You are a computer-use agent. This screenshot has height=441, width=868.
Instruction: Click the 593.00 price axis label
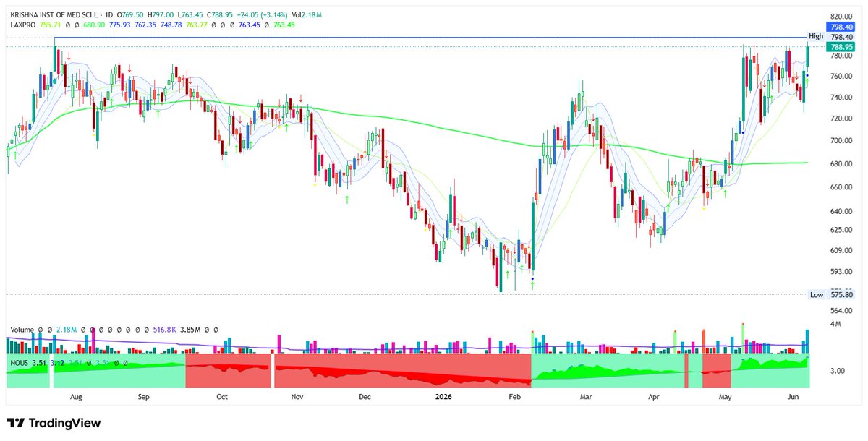[843, 272]
